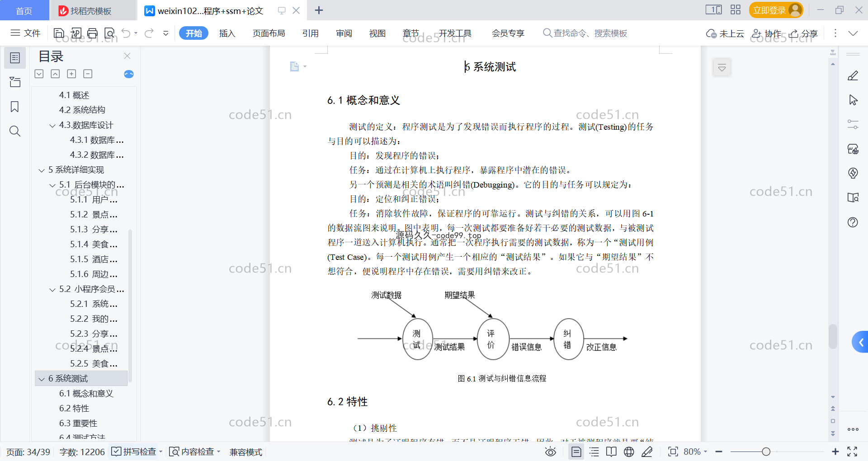Switch to page layout view mode
The image size is (868, 461).
pos(576,452)
